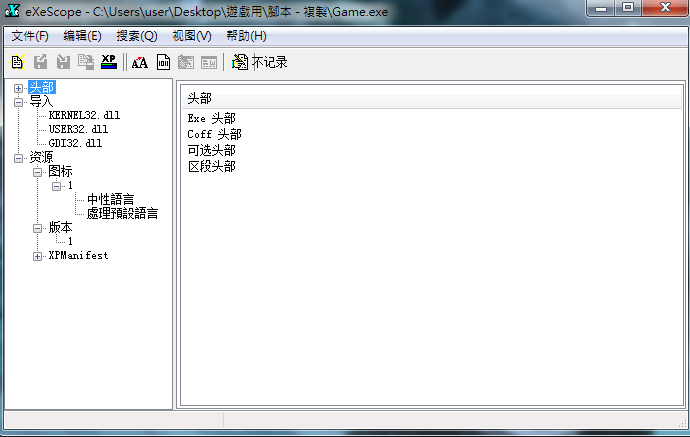Collapse the 资源 tree node
Viewport: 690px width, 437px height.
(x=18, y=158)
